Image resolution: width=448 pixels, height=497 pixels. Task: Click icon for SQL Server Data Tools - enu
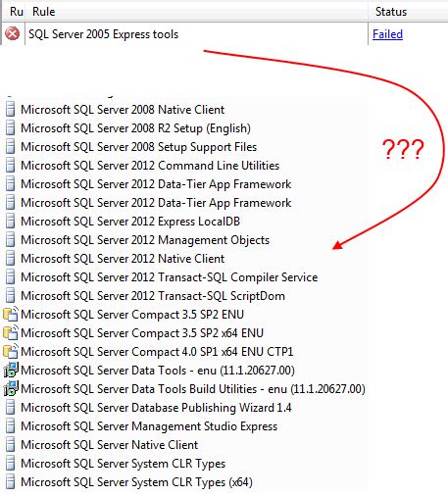coord(11,370)
